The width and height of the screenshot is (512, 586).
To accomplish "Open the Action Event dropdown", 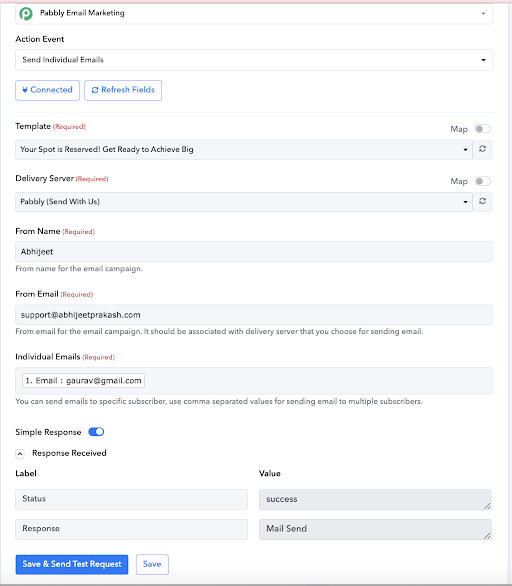I will tap(254, 60).
